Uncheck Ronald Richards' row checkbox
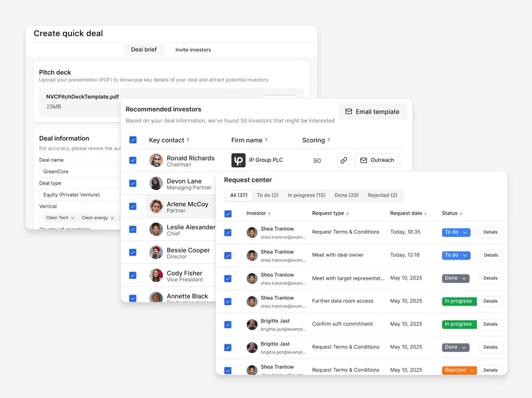This screenshot has height=398, width=532. coord(133,161)
